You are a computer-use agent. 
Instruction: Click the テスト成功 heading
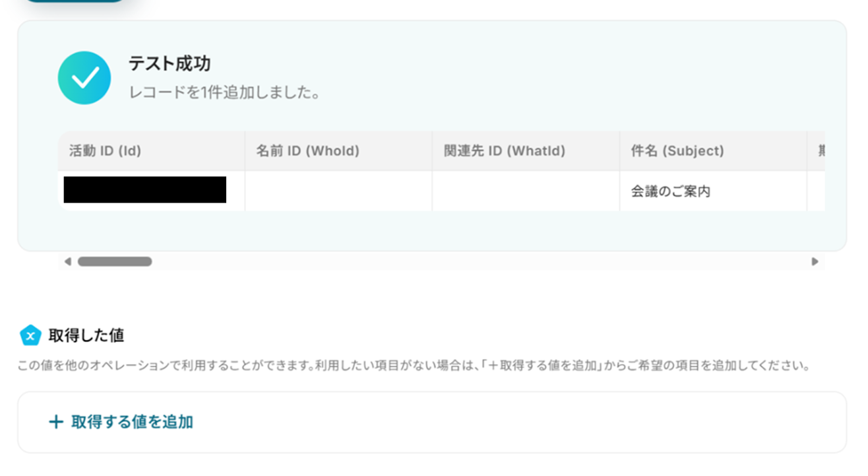pyautogui.click(x=169, y=64)
